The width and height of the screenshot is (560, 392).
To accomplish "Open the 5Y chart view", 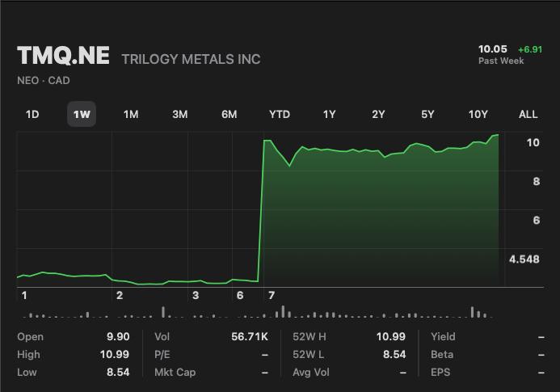I will [x=427, y=114].
